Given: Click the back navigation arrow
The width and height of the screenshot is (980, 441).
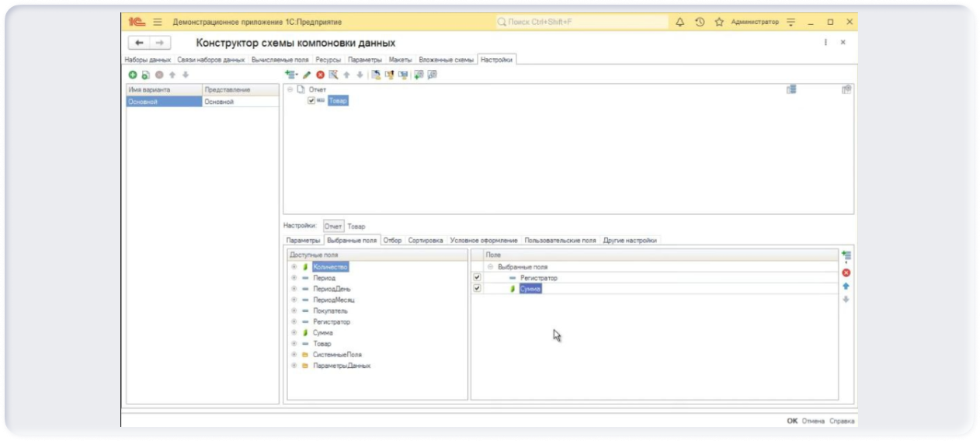Looking at the screenshot, I should point(139,43).
